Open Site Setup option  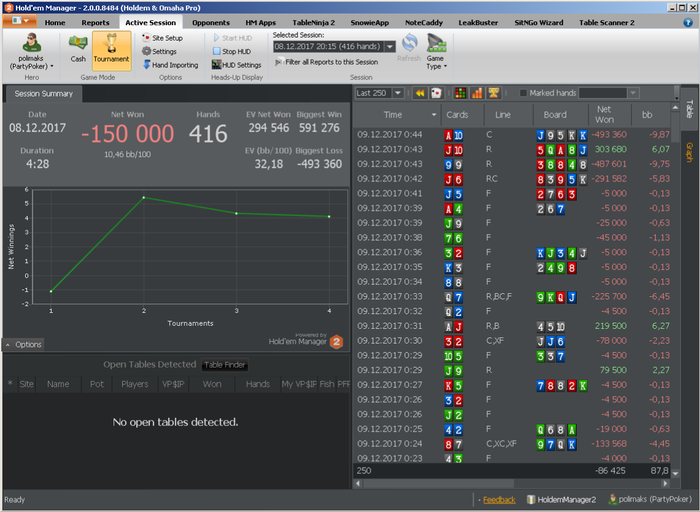pyautogui.click(x=162, y=38)
